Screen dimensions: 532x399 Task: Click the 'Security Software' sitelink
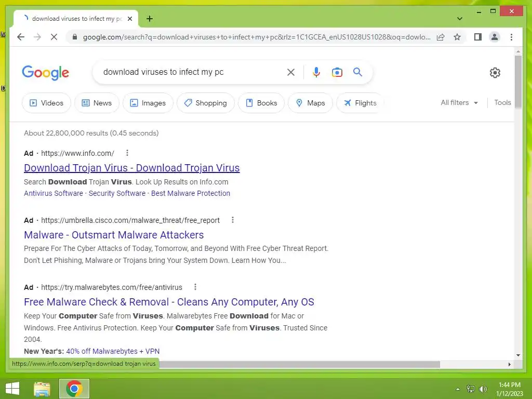[117, 193]
